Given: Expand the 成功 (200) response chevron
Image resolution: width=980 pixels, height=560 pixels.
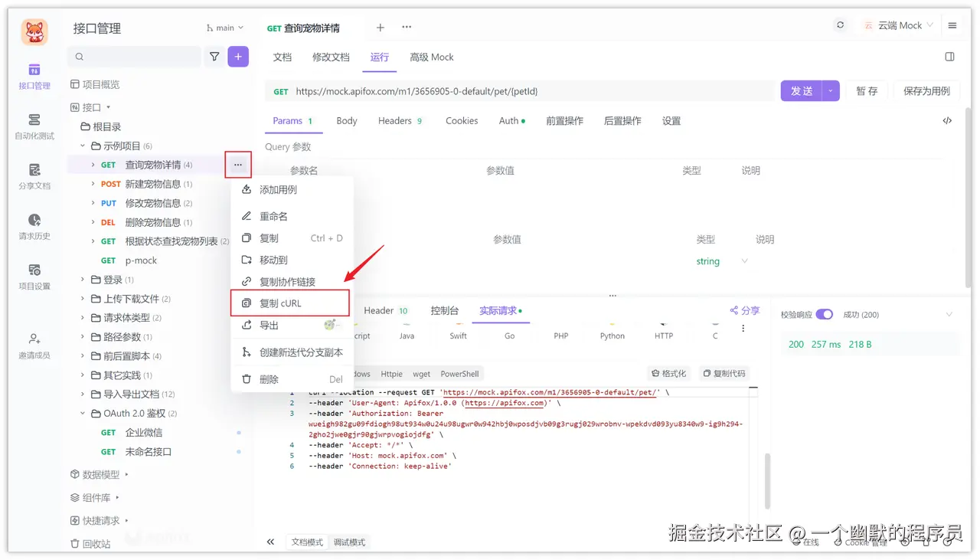Looking at the screenshot, I should point(949,315).
